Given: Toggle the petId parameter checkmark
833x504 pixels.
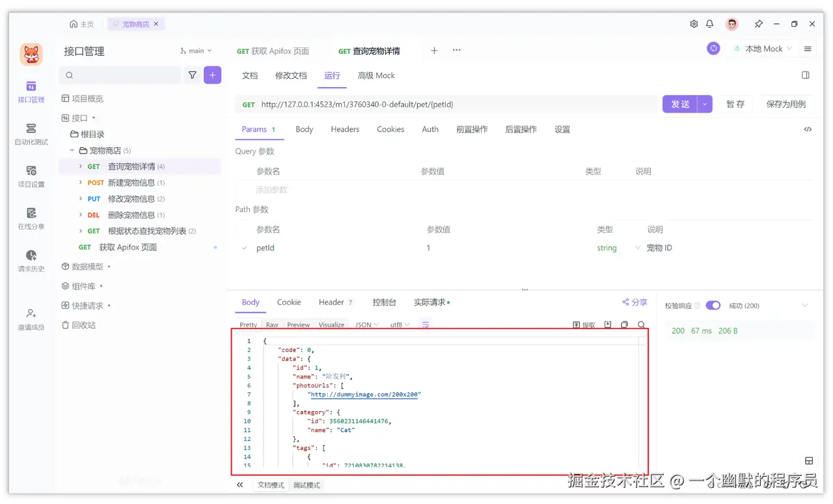Looking at the screenshot, I should (x=245, y=248).
